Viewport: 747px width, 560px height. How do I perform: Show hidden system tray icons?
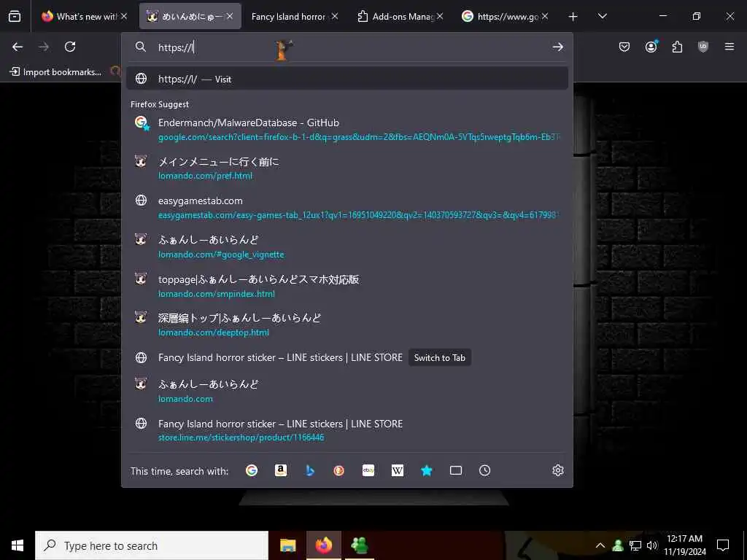[x=600, y=545]
